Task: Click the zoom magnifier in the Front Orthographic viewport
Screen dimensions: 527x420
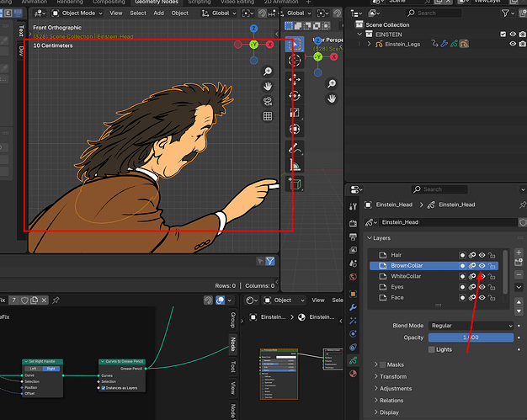Action: pos(268,72)
